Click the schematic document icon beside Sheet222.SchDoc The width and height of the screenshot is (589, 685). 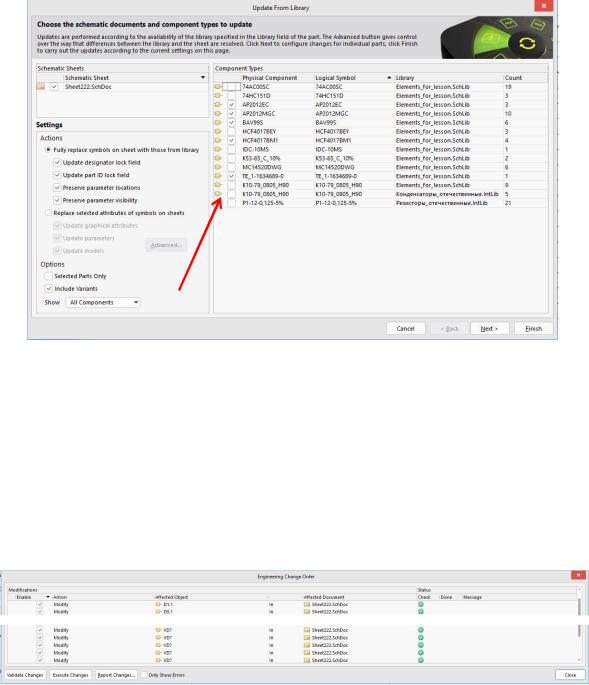(41, 86)
